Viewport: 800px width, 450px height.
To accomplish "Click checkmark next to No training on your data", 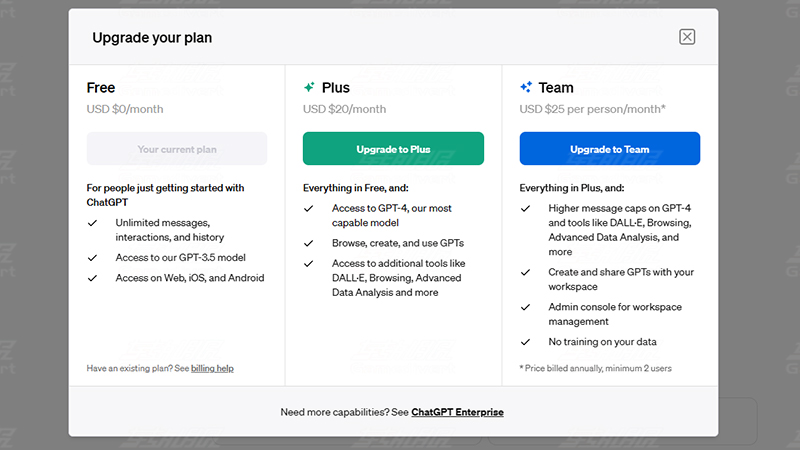I will (526, 342).
